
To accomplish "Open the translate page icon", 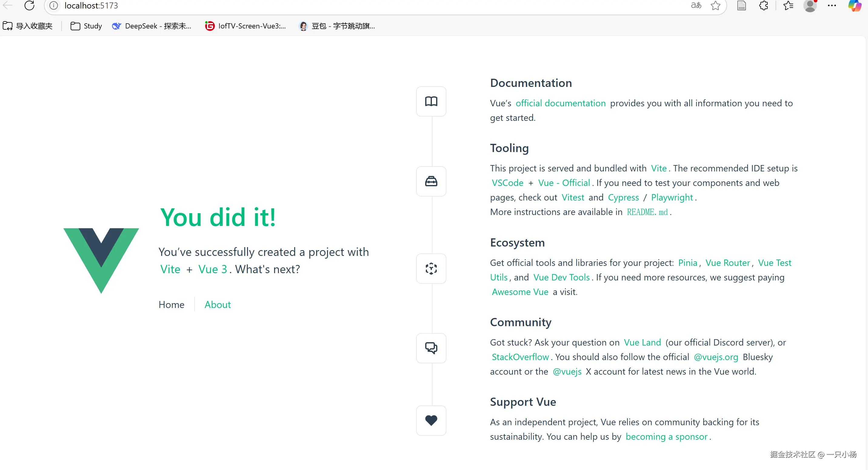I will coord(696,6).
